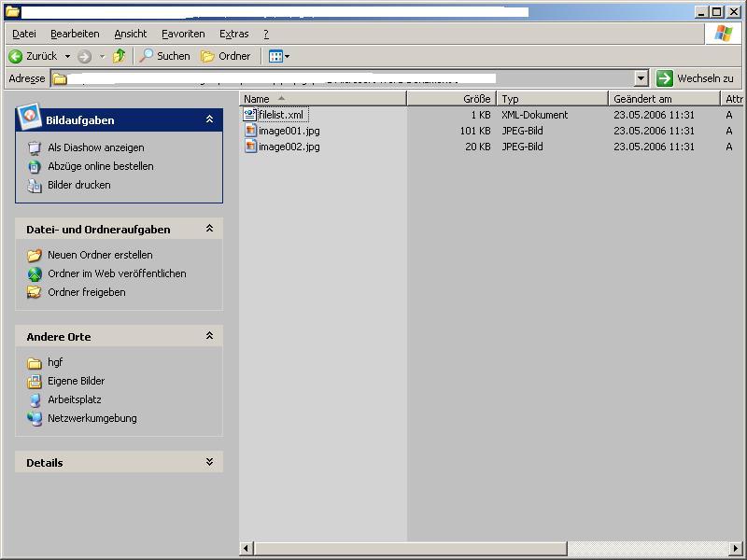Image resolution: width=747 pixels, height=560 pixels.
Task: Click the 101 KB size cell
Action: click(475, 131)
